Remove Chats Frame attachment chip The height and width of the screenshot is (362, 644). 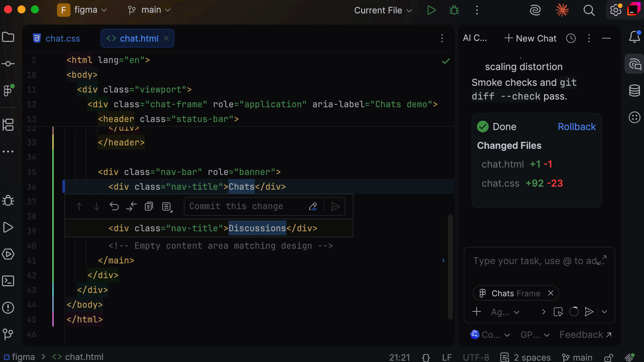tap(551, 293)
